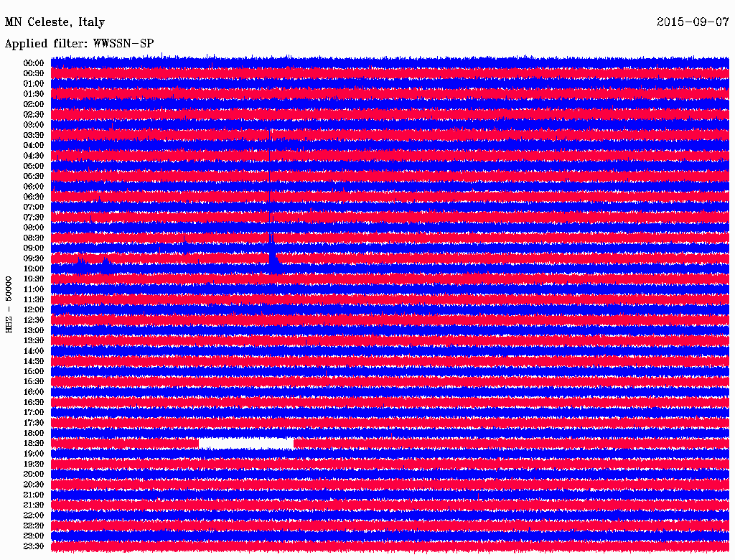Click the 22:00 time label
The image size is (735, 560).
coord(34,515)
